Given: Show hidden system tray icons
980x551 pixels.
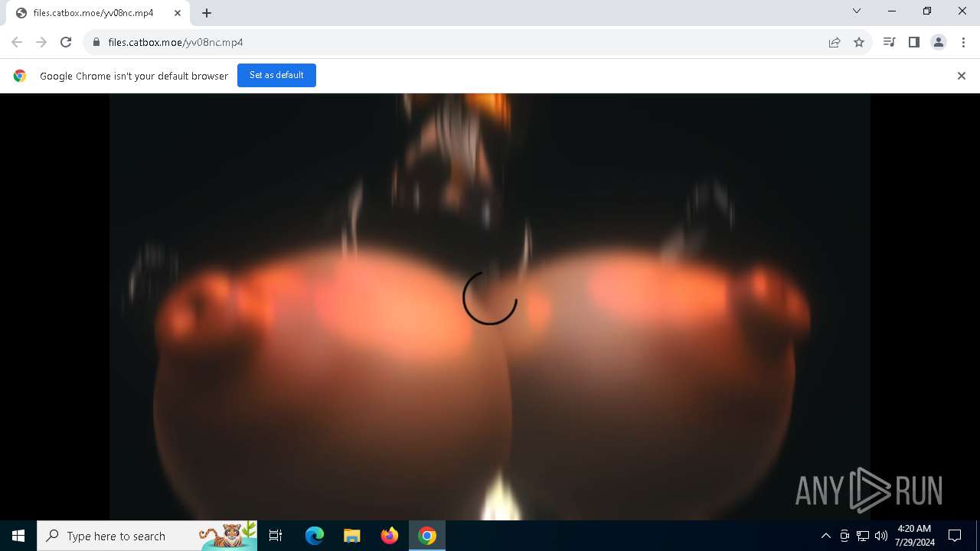Looking at the screenshot, I should (x=825, y=536).
